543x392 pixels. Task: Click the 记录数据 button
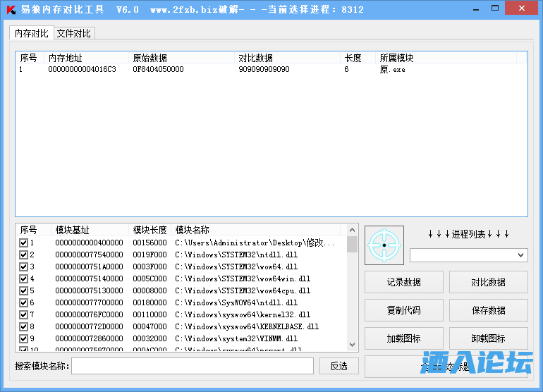pyautogui.click(x=403, y=282)
